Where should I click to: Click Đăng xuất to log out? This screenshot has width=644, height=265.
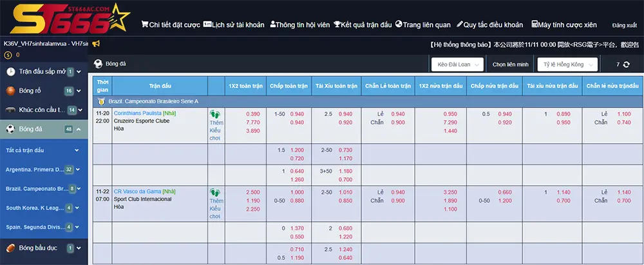[624, 25]
